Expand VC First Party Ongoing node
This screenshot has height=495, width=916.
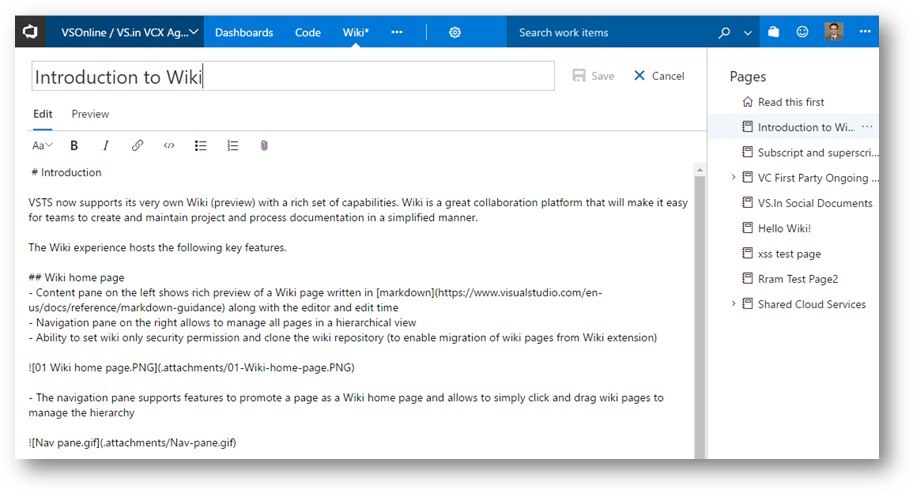733,177
